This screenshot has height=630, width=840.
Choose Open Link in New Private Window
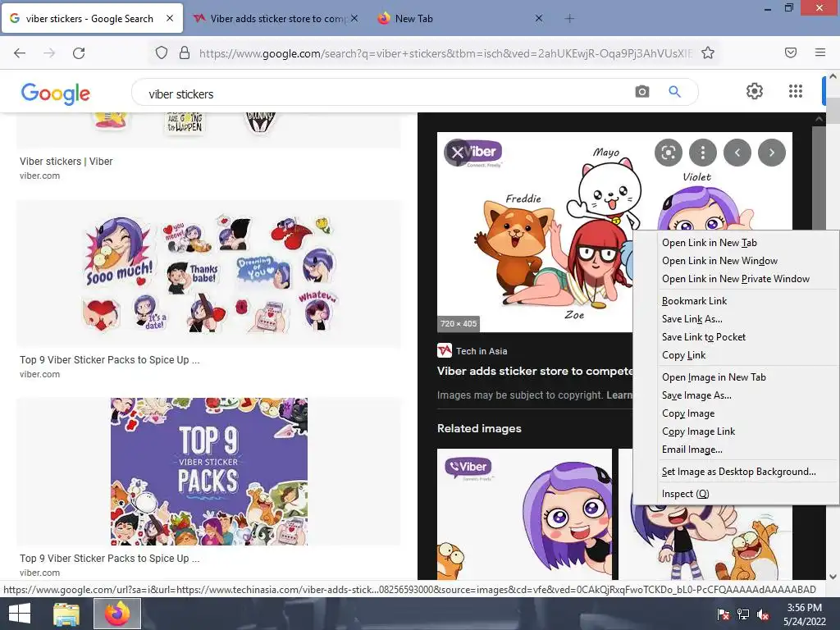[x=736, y=279]
